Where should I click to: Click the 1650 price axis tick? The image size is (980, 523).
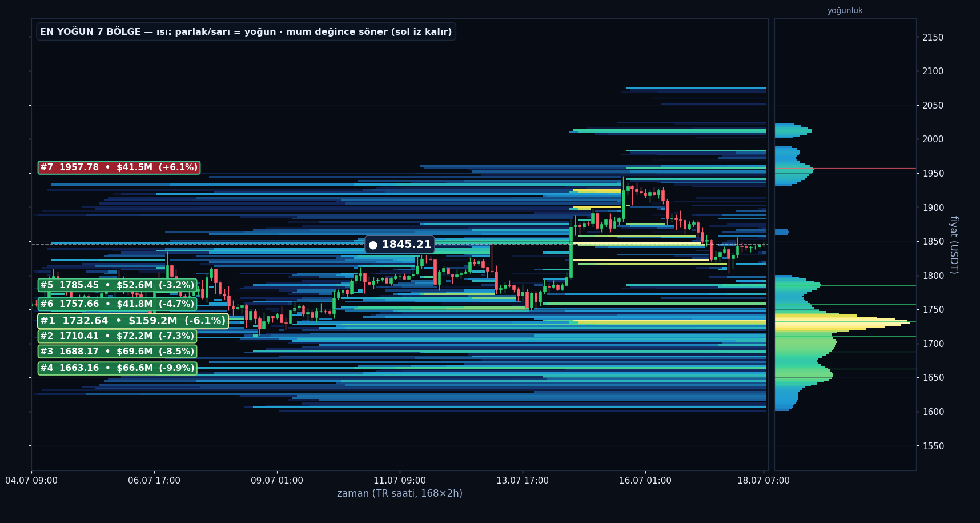pyautogui.click(x=933, y=378)
